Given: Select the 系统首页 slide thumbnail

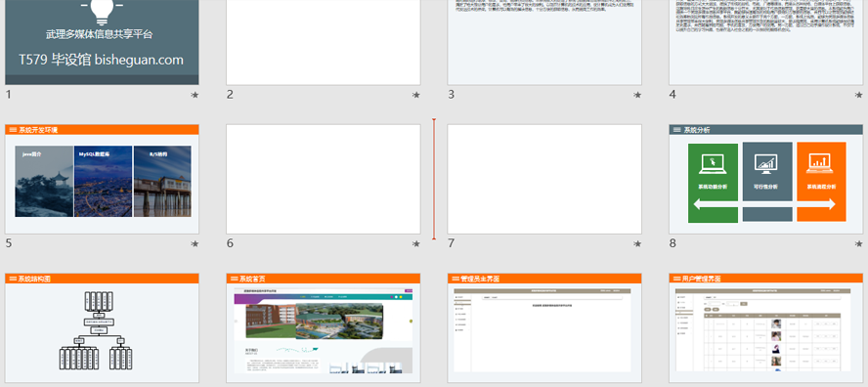Looking at the screenshot, I should click(324, 327).
